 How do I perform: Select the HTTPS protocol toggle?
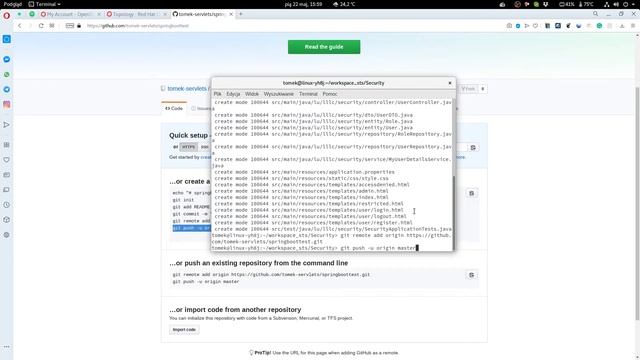pyautogui.click(x=188, y=147)
